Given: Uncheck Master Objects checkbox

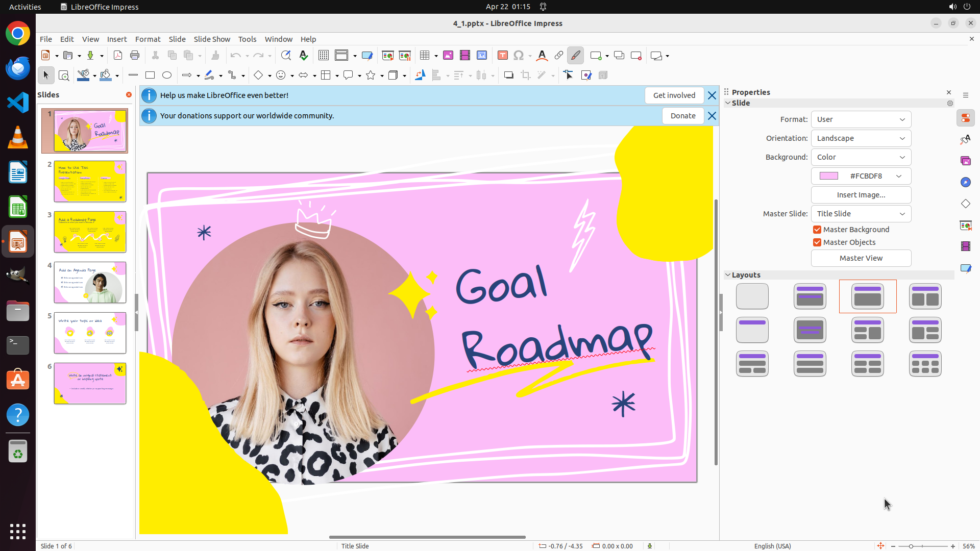Looking at the screenshot, I should point(817,242).
